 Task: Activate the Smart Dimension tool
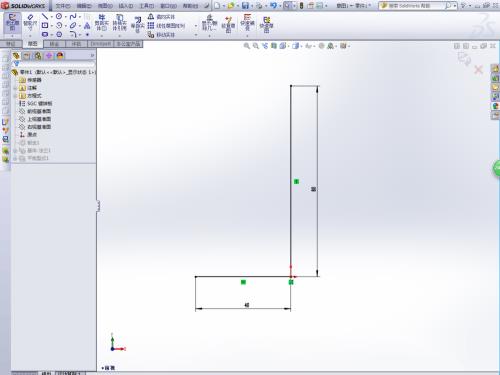point(30,22)
